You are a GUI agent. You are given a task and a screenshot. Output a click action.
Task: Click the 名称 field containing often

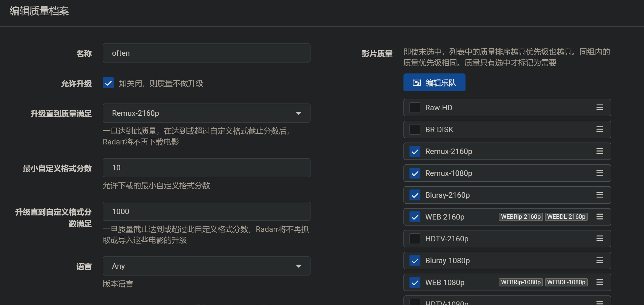[x=206, y=53]
